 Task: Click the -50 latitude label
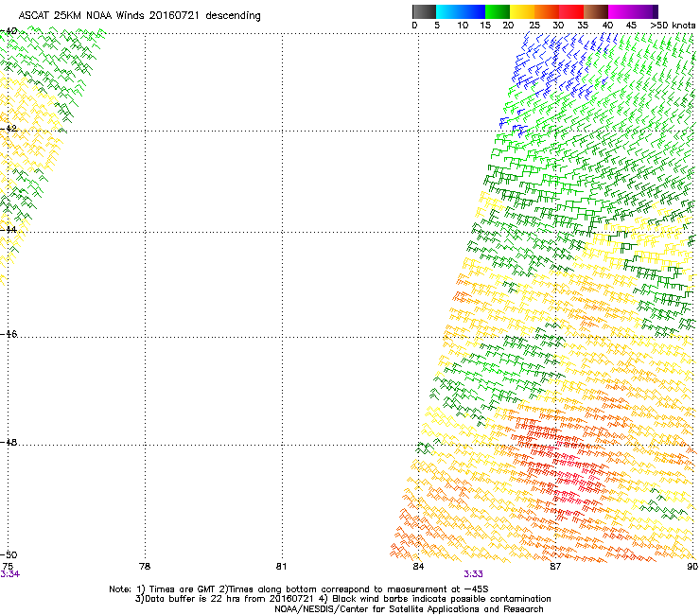(9, 554)
